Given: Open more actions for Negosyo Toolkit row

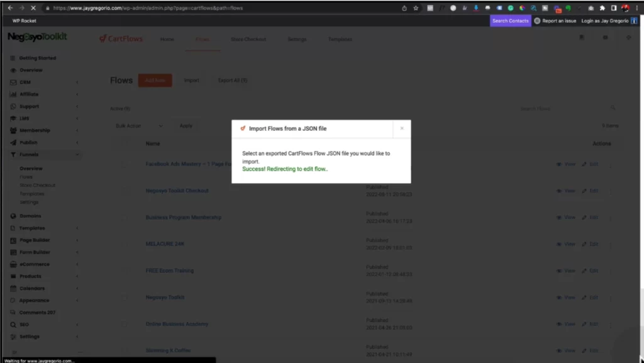Looking at the screenshot, I should (x=610, y=298).
